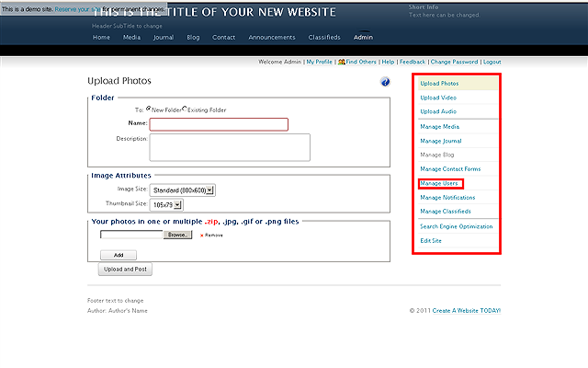The width and height of the screenshot is (588, 368).
Task: Focus the folder Name text field
Action: click(x=219, y=124)
